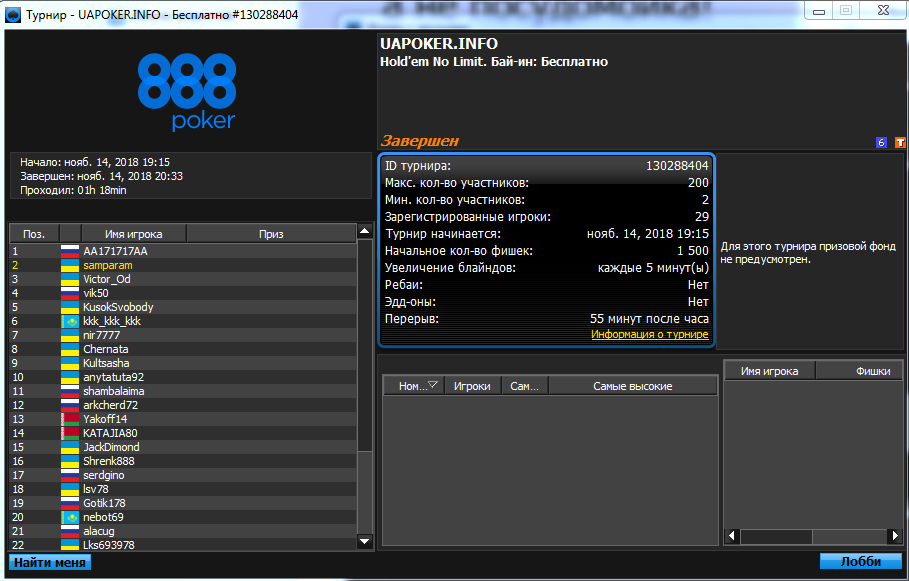
Task: Click the spade icon in title bar
Action: click(x=12, y=14)
